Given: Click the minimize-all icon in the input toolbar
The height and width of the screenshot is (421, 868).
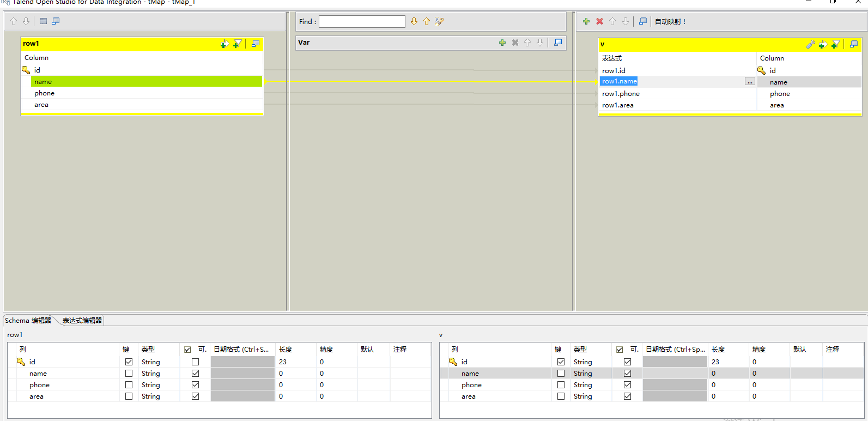Looking at the screenshot, I should point(56,21).
